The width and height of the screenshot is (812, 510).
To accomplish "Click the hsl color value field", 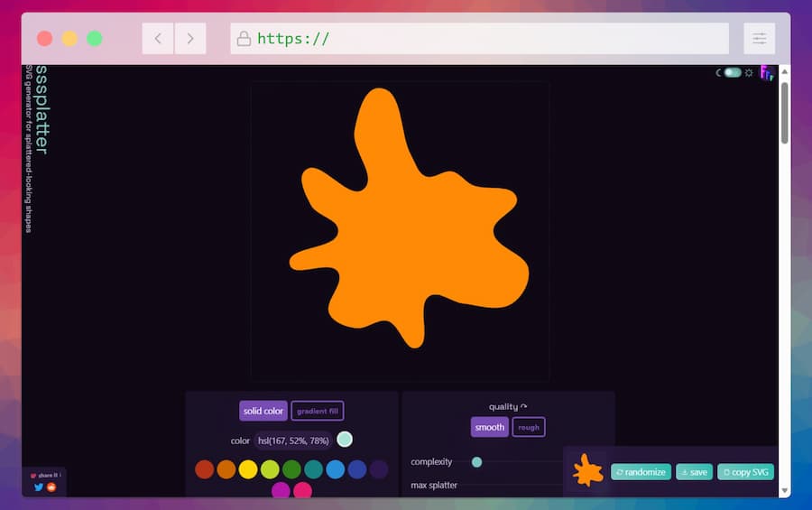I will [x=292, y=440].
